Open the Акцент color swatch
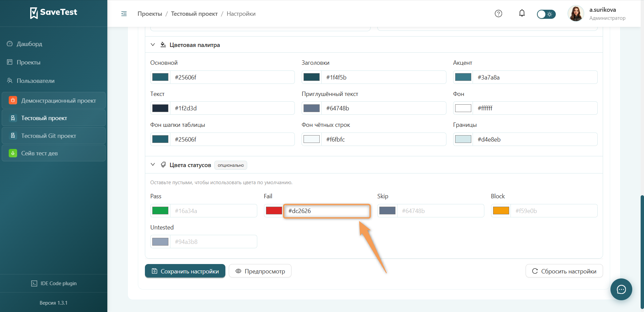Screen dimensions: 644x312 click(463, 77)
